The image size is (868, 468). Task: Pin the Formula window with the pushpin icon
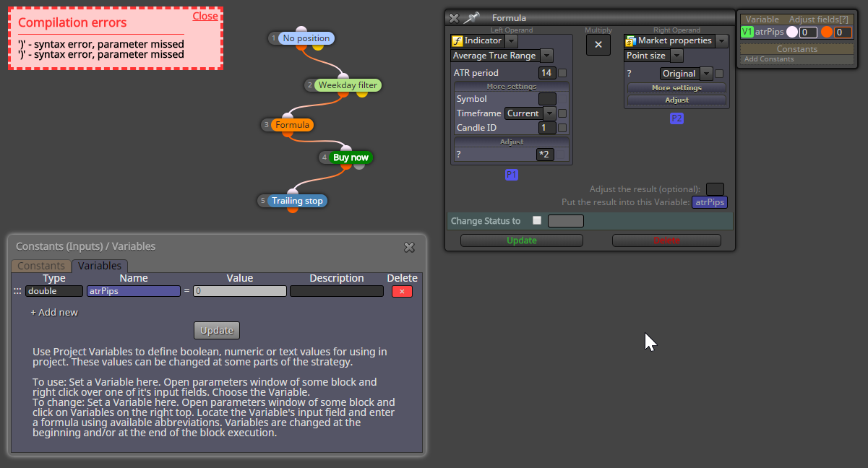pyautogui.click(x=471, y=18)
